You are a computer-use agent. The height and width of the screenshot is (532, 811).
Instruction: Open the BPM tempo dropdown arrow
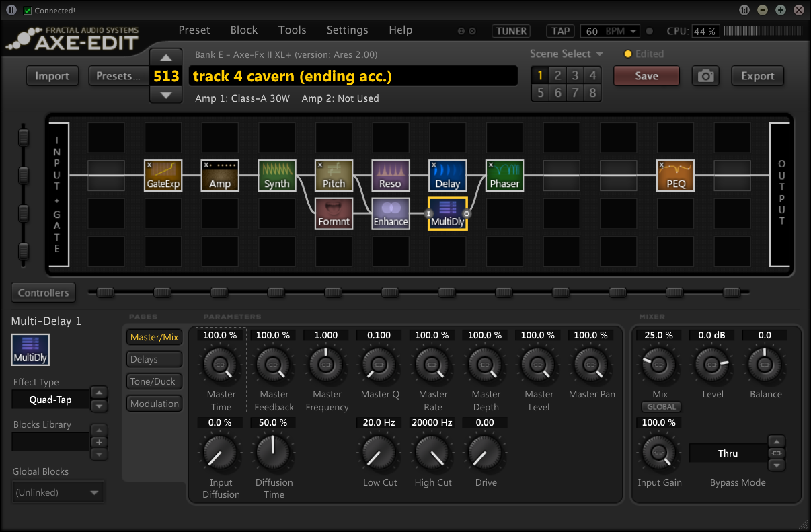(634, 31)
